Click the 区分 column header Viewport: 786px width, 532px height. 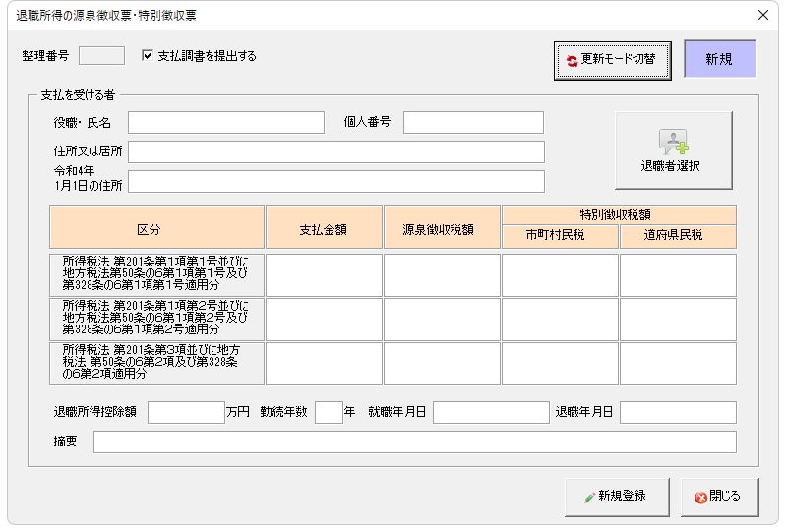156,226
